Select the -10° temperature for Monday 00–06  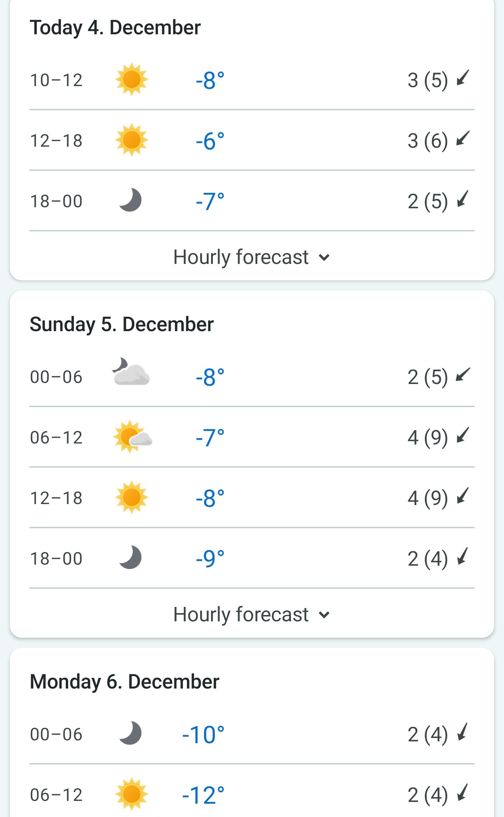pos(203,734)
